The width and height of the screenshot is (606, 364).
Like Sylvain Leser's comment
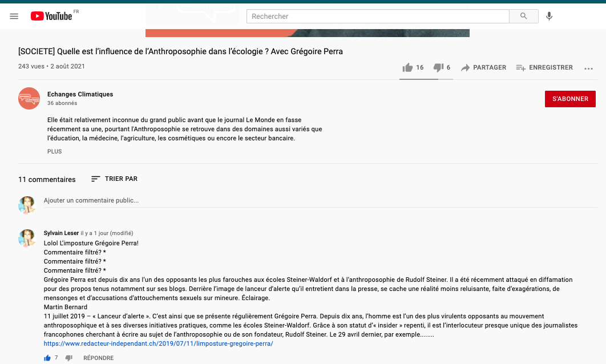point(47,358)
